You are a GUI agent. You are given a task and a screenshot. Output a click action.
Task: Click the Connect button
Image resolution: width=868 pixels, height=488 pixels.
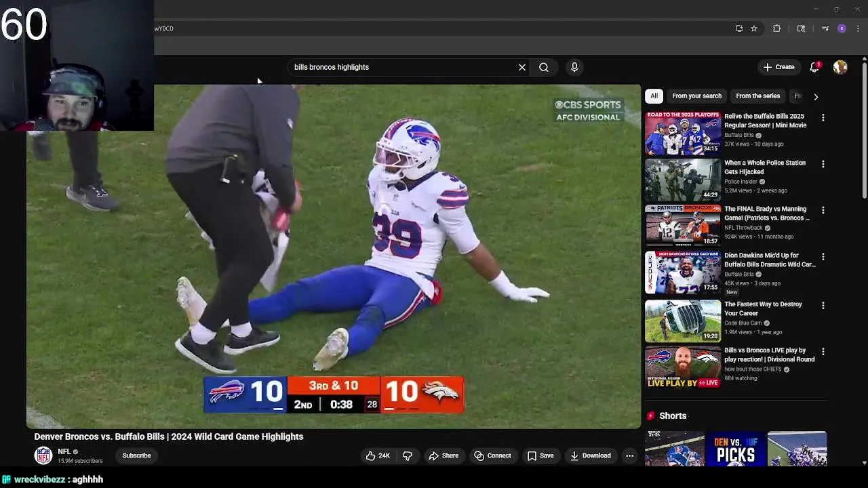[x=493, y=455]
